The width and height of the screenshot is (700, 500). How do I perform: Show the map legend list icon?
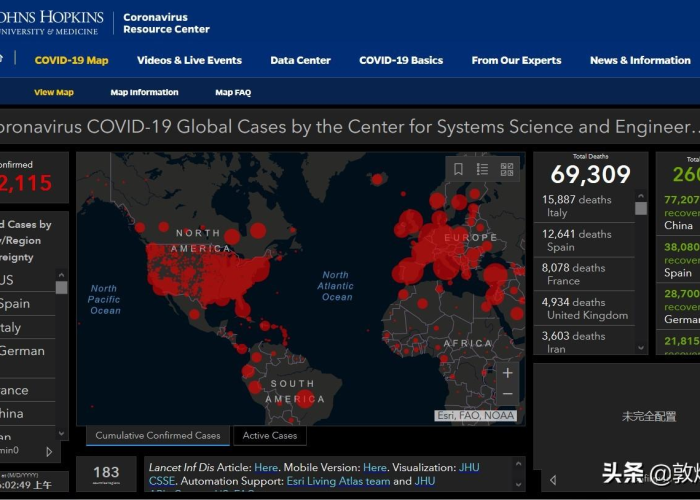tap(482, 169)
